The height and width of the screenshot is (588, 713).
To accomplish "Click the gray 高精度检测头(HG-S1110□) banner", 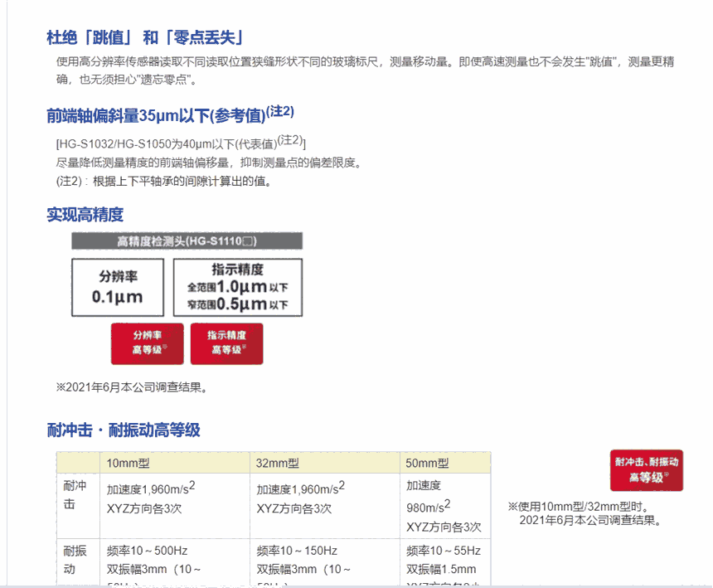I will click(x=187, y=241).
